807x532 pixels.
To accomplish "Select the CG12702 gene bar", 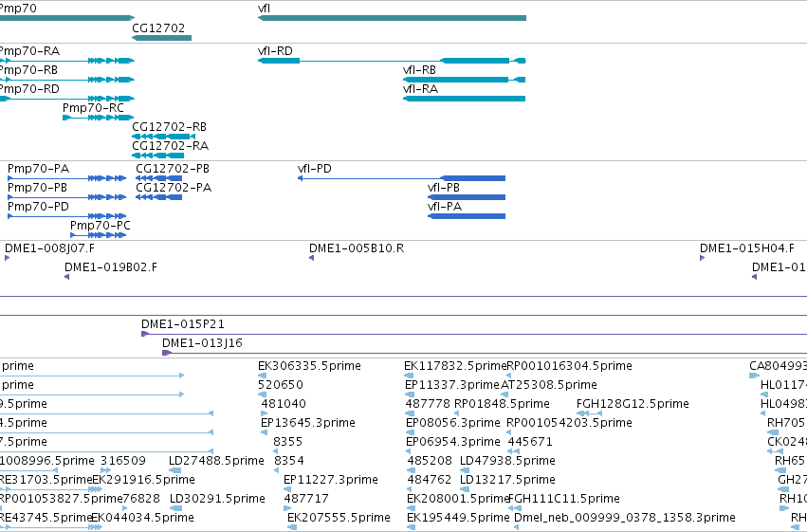I will point(161,38).
